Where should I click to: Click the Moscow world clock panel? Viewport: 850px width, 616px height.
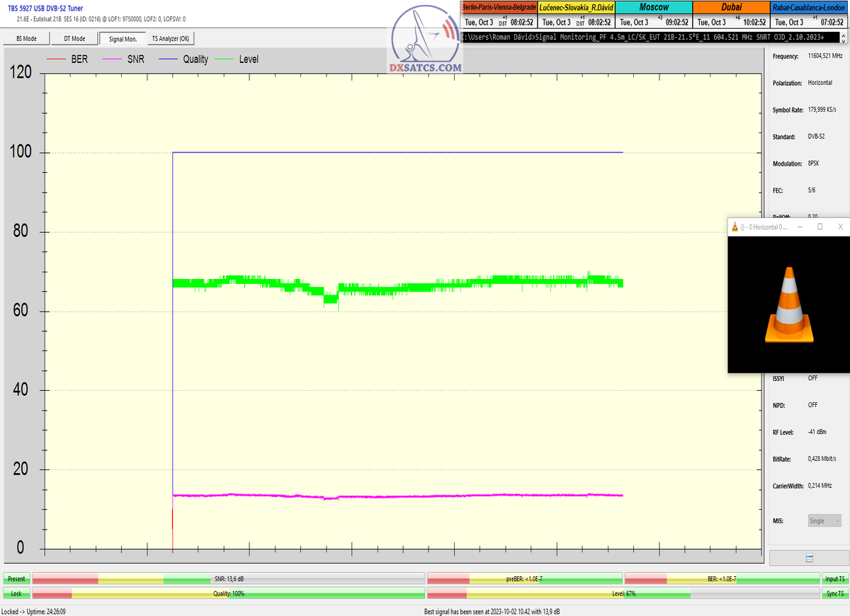(x=653, y=14)
